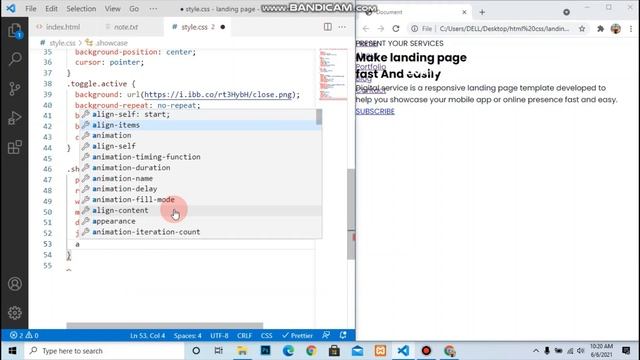Split the editor to the right
The image size is (640, 360).
[327, 27]
